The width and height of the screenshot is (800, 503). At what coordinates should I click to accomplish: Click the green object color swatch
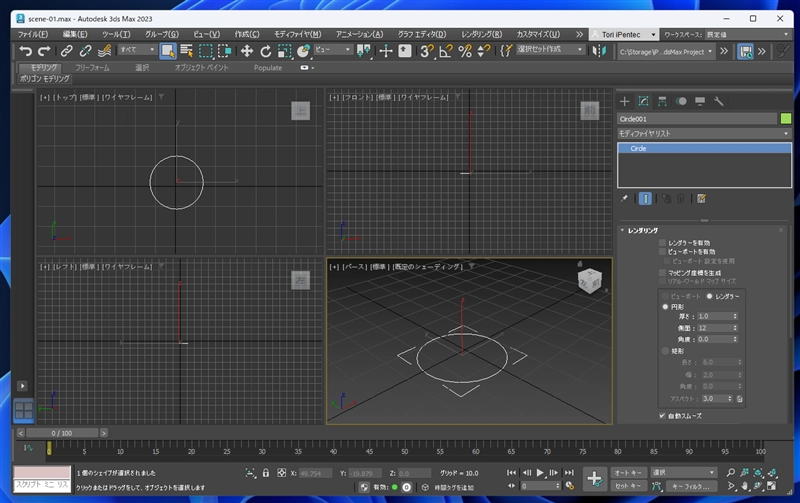click(786, 119)
